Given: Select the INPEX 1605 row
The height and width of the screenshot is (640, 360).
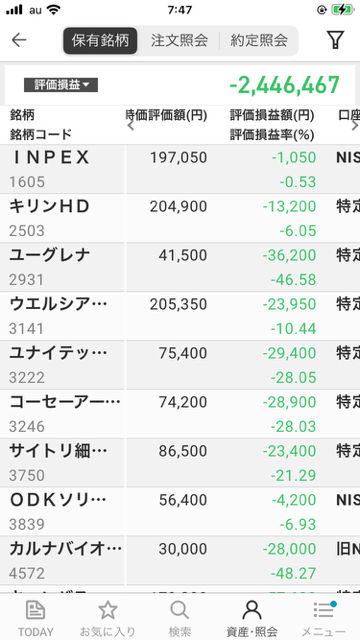Looking at the screenshot, I should [x=180, y=169].
